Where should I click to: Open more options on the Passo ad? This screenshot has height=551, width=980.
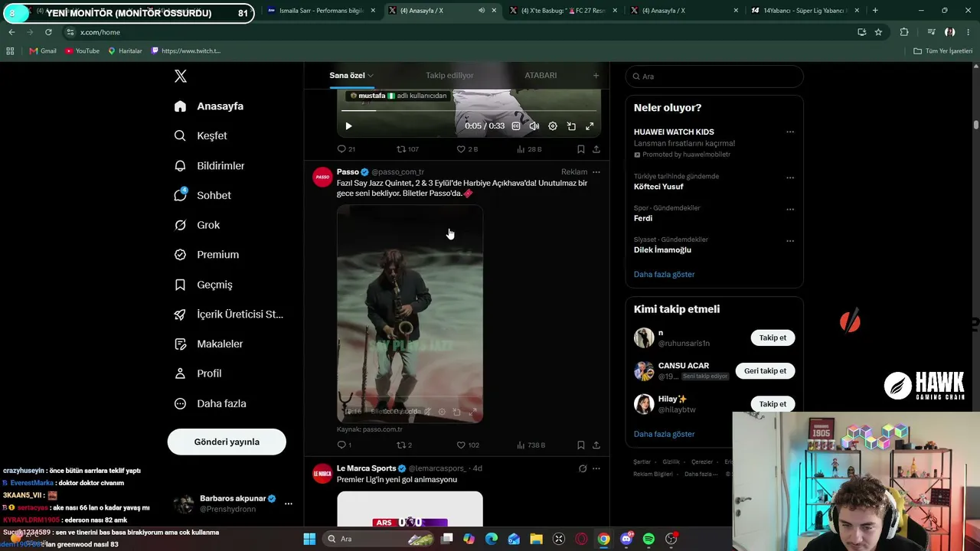point(596,172)
